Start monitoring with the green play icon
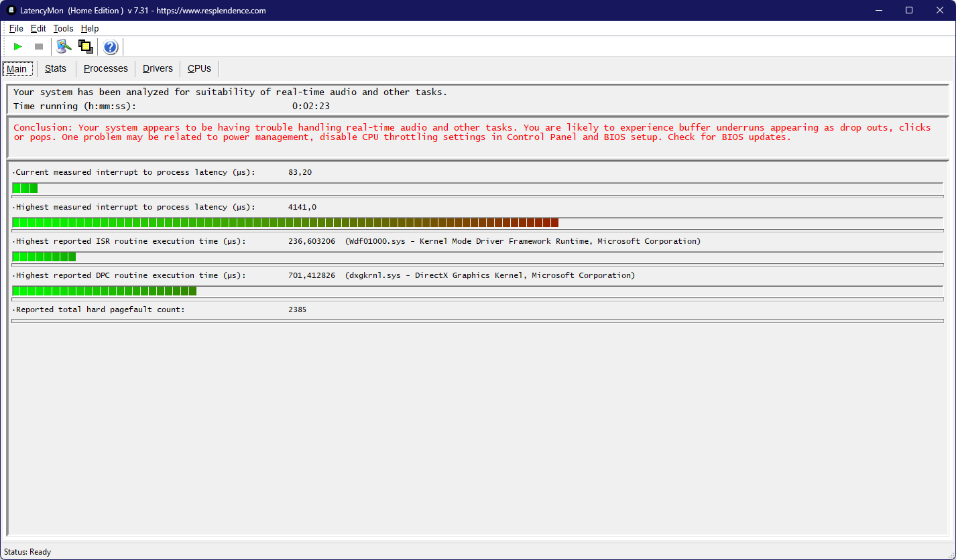 click(18, 47)
